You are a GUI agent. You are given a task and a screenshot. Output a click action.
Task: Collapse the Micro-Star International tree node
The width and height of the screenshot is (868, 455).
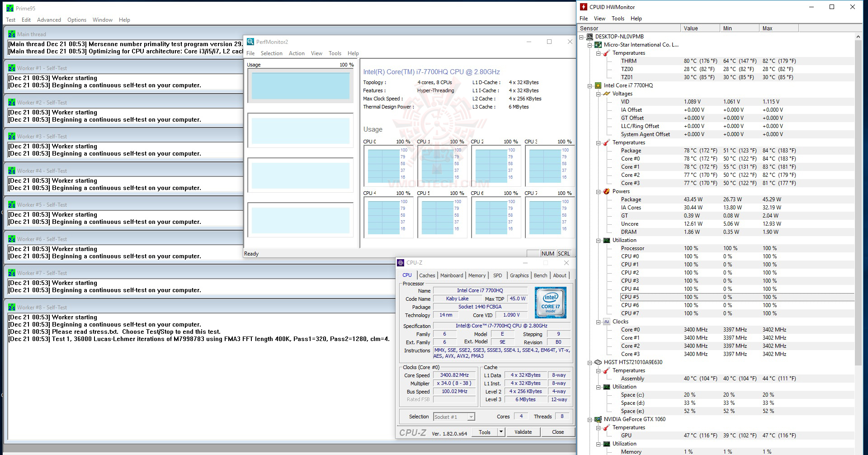(589, 45)
